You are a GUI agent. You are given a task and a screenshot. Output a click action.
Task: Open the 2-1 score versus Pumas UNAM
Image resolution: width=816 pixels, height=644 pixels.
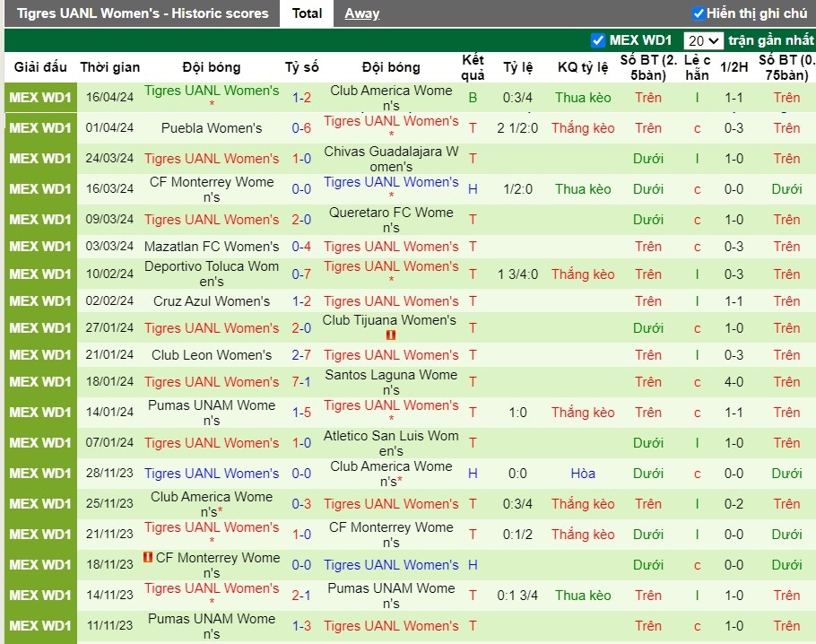click(x=301, y=595)
